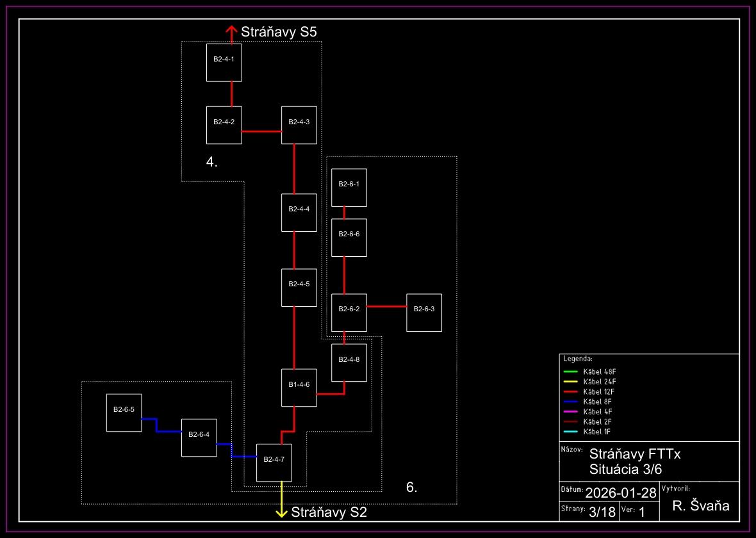The width and height of the screenshot is (756, 538).
Task: Select node B2-4-3
Action: click(299, 126)
